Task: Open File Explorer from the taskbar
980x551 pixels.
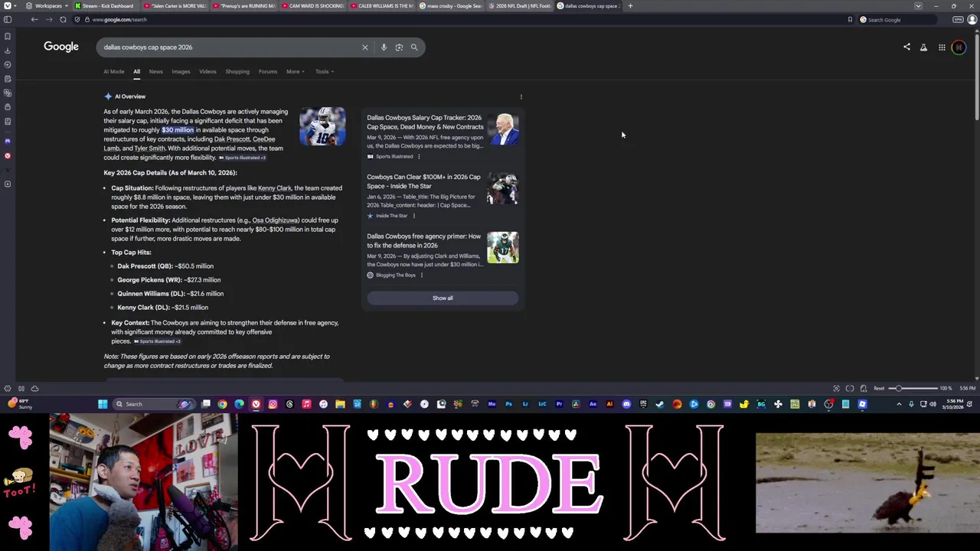Action: [x=340, y=404]
